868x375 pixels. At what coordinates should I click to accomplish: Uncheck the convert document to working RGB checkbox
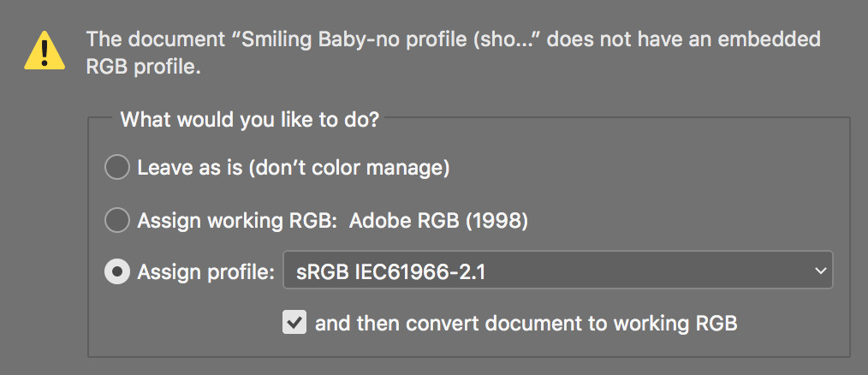click(294, 323)
